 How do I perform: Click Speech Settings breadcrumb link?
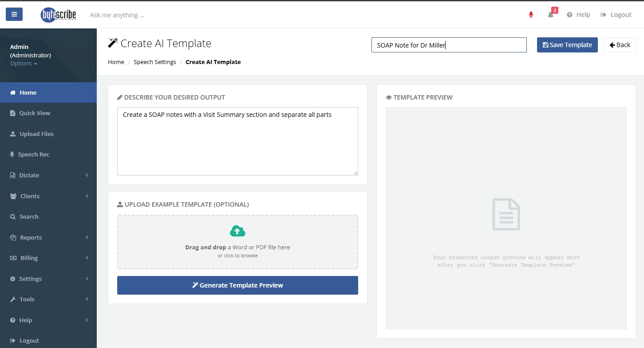click(155, 62)
